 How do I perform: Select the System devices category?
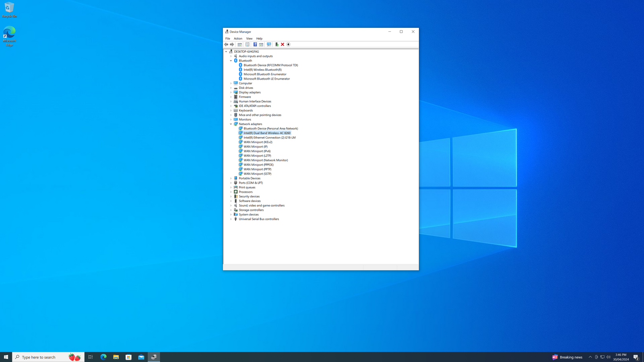(x=249, y=214)
